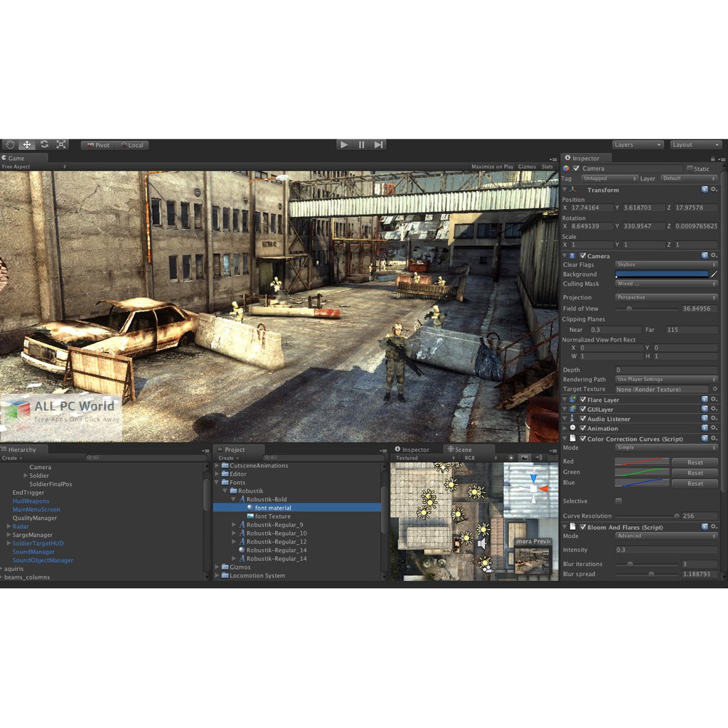Toggle scene lighting sun icon
The image size is (728, 728).
point(510,458)
